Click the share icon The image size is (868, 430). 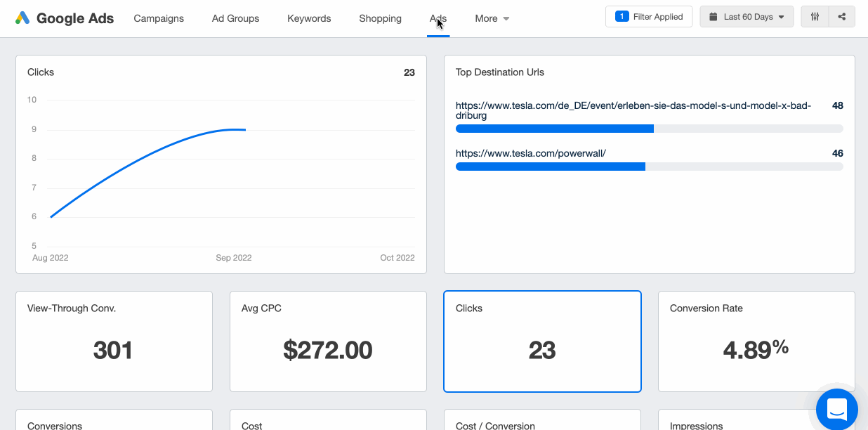point(841,16)
